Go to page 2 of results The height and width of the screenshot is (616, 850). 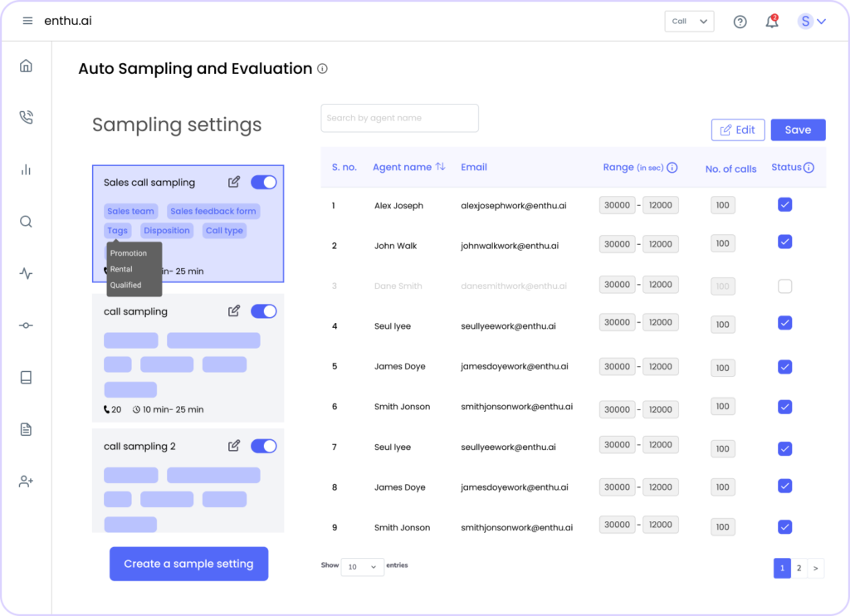pyautogui.click(x=799, y=568)
